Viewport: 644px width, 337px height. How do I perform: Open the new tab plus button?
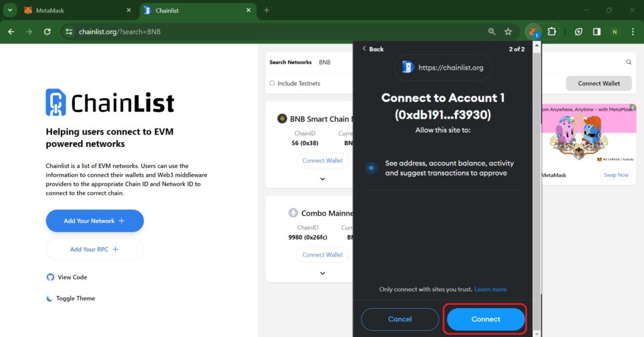click(x=267, y=10)
